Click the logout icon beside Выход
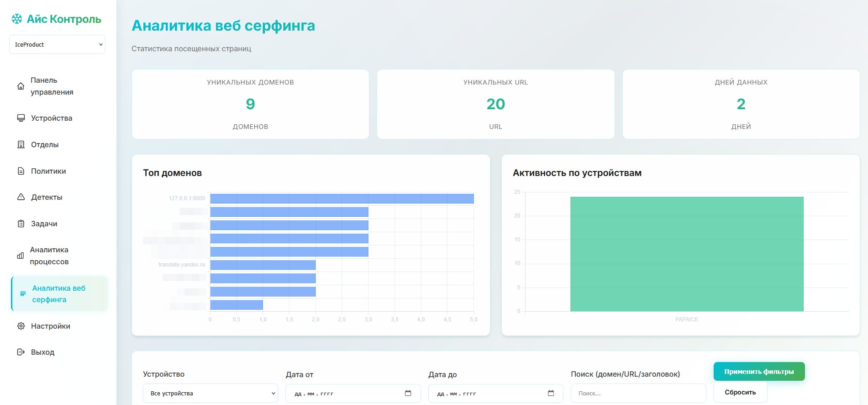Image resolution: width=868 pixels, height=405 pixels. 21,352
